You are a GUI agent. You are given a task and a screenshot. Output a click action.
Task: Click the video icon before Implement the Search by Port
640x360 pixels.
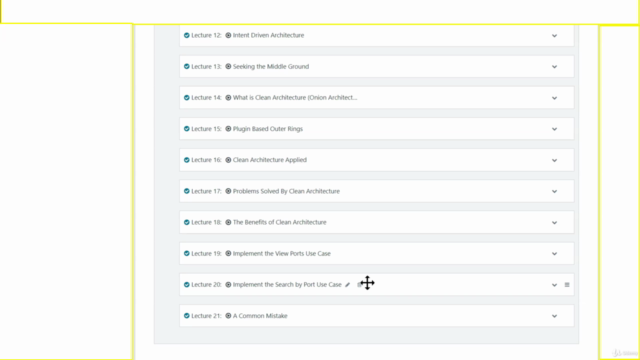click(x=228, y=284)
